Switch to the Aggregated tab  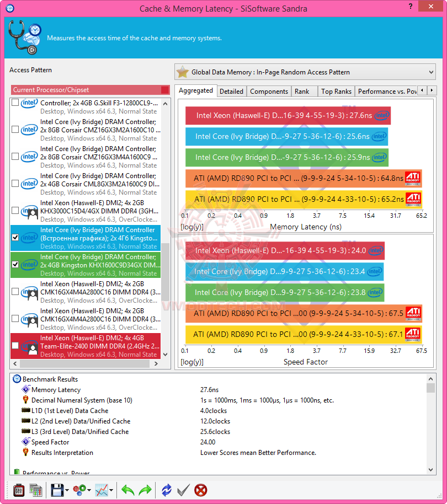click(x=196, y=90)
